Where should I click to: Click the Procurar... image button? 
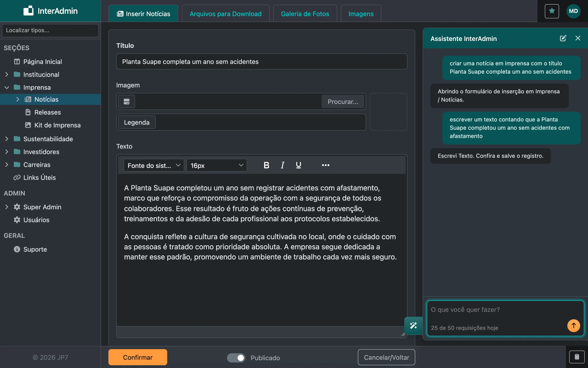(x=343, y=101)
